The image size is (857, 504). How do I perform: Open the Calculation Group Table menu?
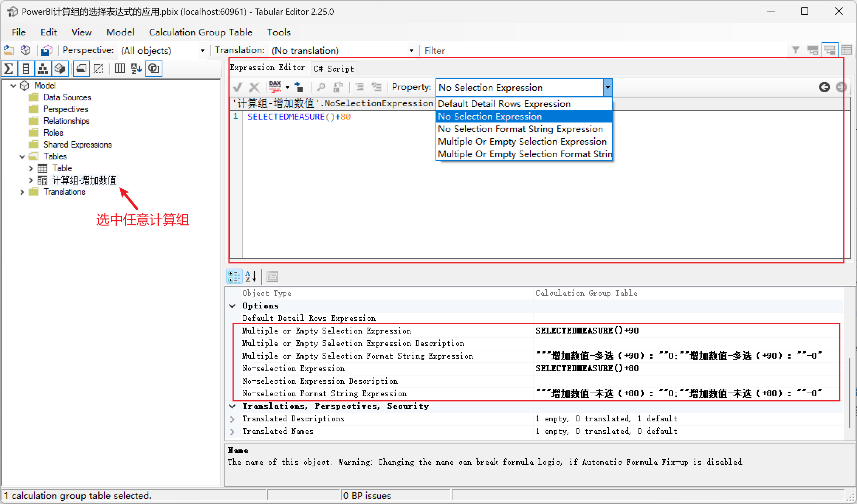coord(200,32)
